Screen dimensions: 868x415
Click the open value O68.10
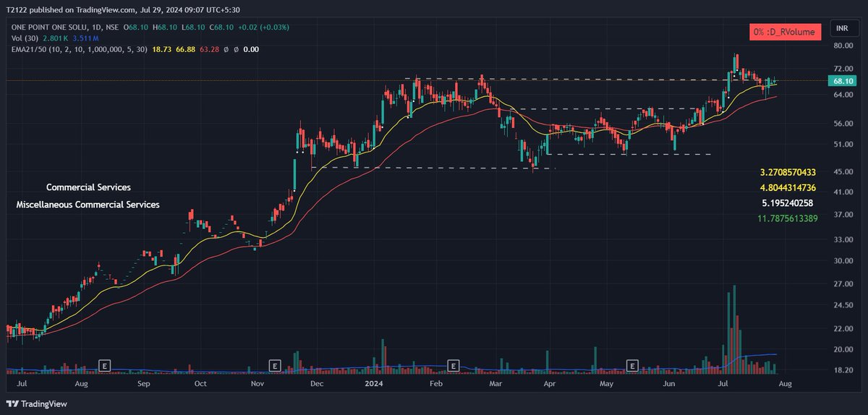tap(136, 27)
